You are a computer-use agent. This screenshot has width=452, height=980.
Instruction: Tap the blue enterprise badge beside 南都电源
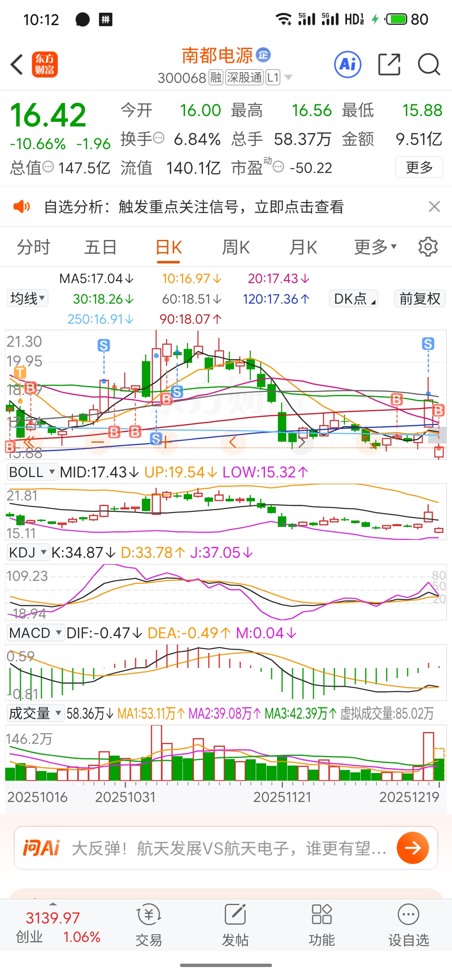coord(263,55)
